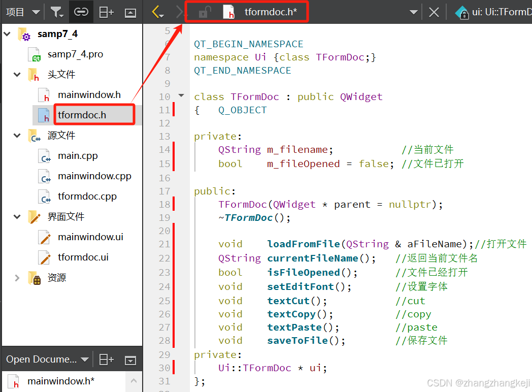Click the 源文件 sources folder icon
Screen dimensions: 532x392
coord(35,136)
